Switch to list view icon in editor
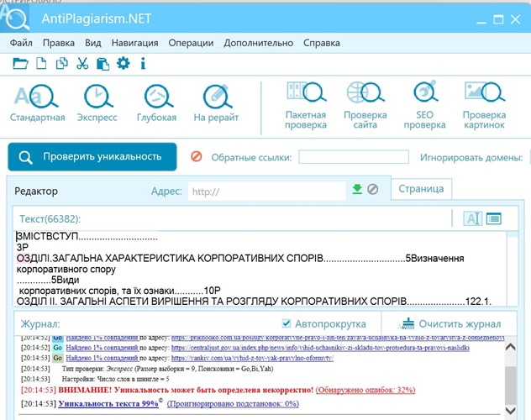The image size is (531, 420). click(x=494, y=218)
